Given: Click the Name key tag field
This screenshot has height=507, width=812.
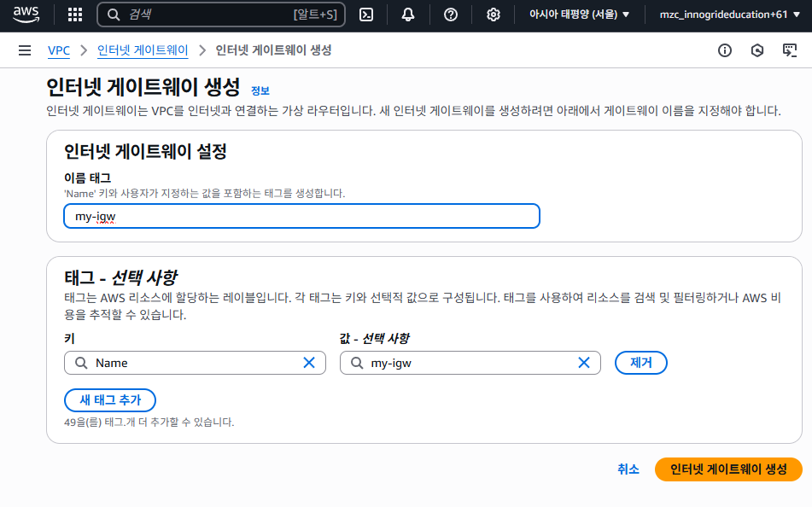Looking at the screenshot, I should [x=195, y=363].
